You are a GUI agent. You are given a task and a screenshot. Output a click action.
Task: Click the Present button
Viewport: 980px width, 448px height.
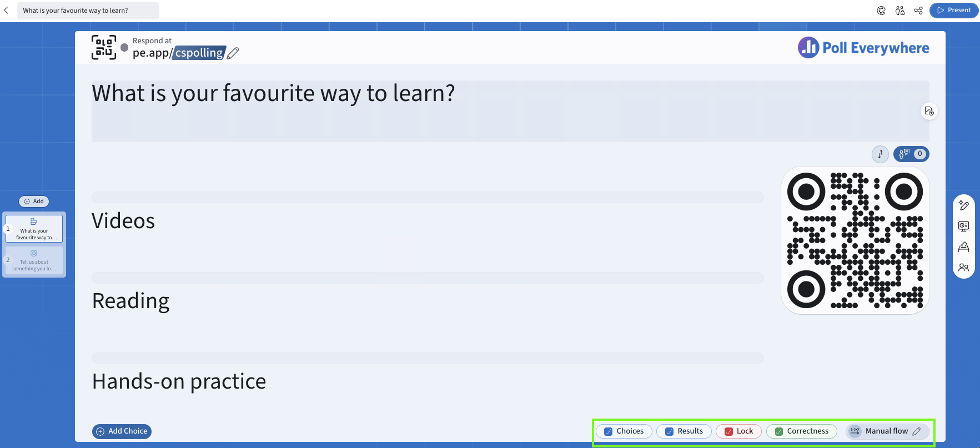tap(954, 11)
